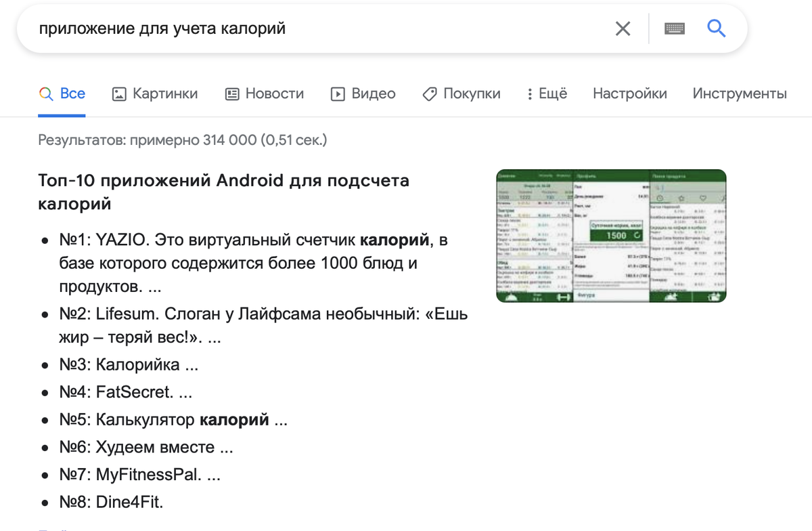This screenshot has width=812, height=531.
Task: Expand the Ещё menu
Action: tap(547, 93)
